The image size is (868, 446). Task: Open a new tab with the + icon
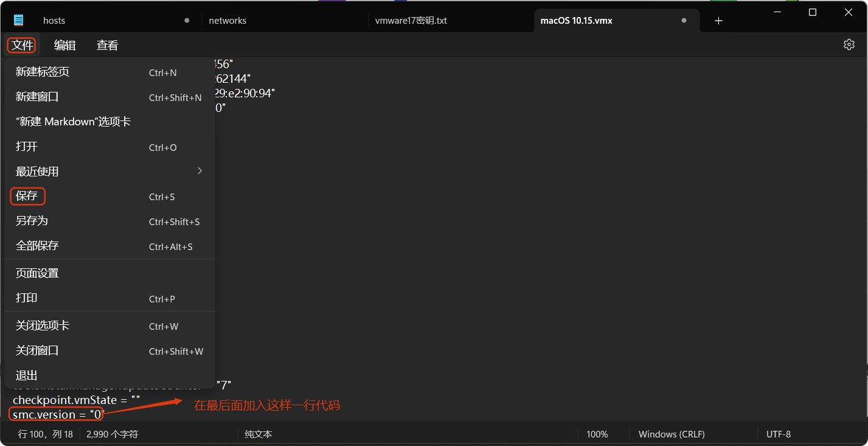coord(718,20)
